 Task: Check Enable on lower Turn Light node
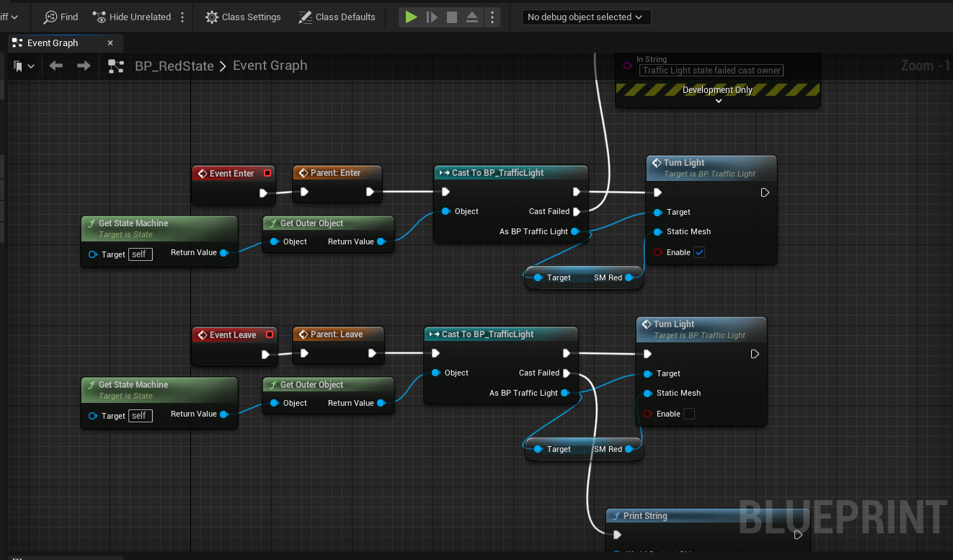click(x=689, y=414)
